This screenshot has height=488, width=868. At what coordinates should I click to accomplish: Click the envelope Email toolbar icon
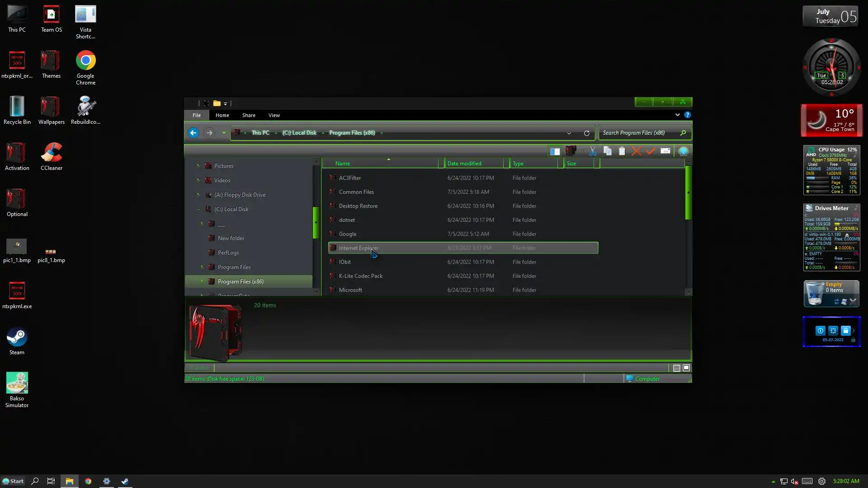click(x=665, y=151)
